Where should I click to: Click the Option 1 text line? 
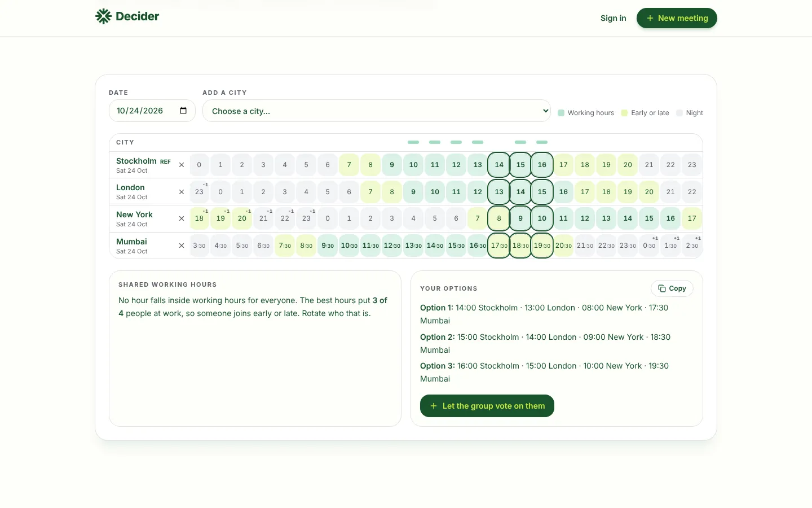[x=544, y=314]
